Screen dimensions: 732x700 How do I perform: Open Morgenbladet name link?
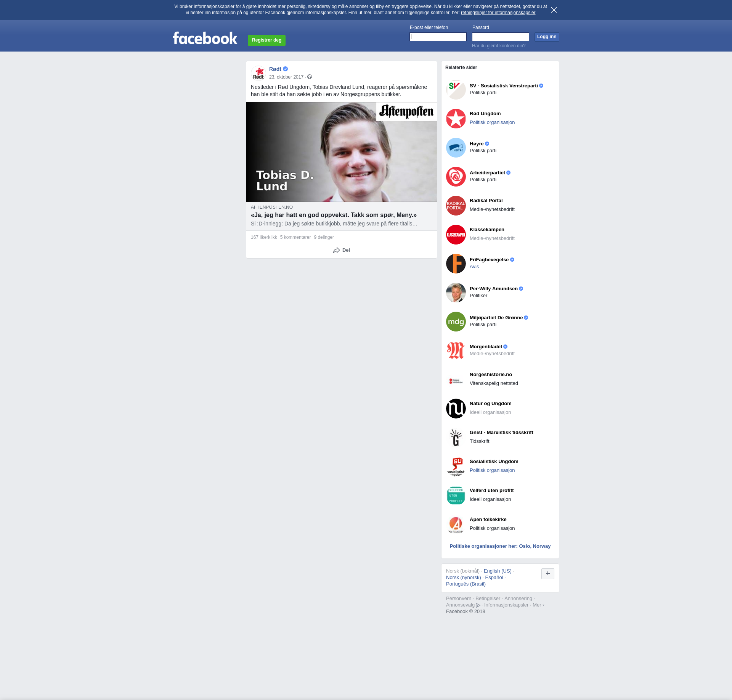486,347
